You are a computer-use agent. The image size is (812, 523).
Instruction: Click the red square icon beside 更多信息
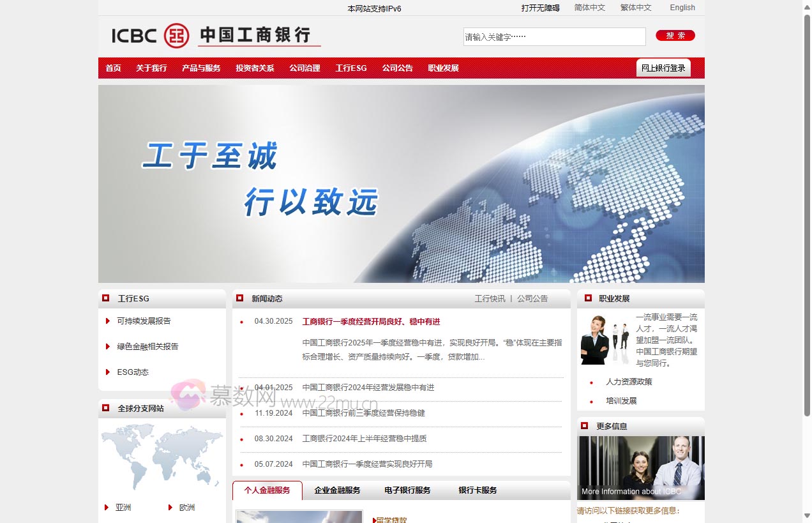click(x=585, y=426)
